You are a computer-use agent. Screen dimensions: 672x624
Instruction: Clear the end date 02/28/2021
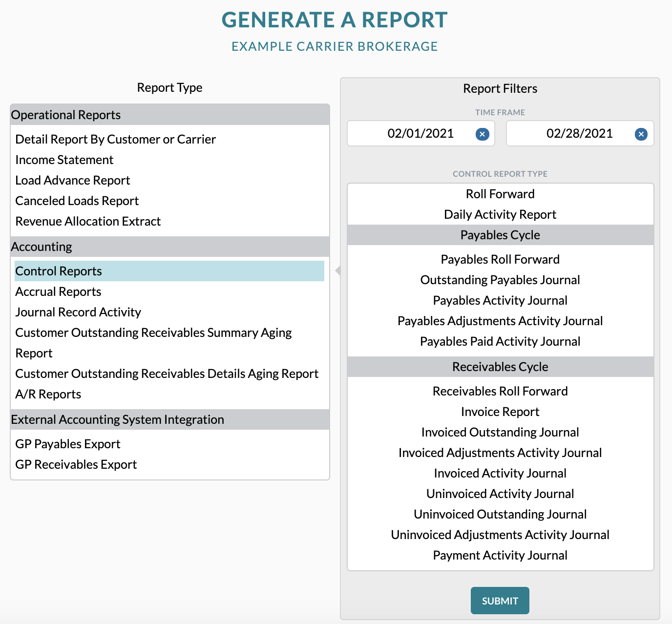coord(641,133)
